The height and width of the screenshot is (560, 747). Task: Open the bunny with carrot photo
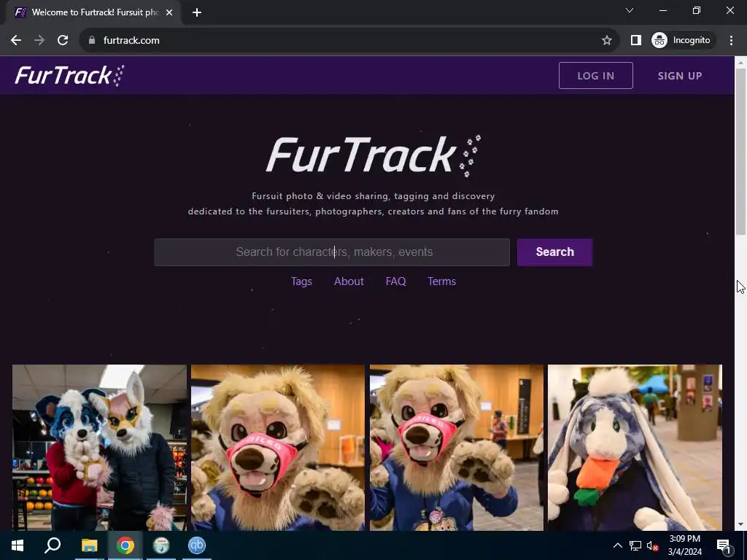pos(635,448)
